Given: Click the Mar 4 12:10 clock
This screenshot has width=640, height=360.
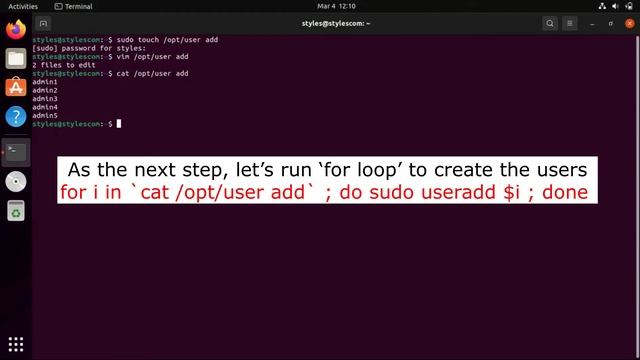Looking at the screenshot, I should tap(336, 6).
